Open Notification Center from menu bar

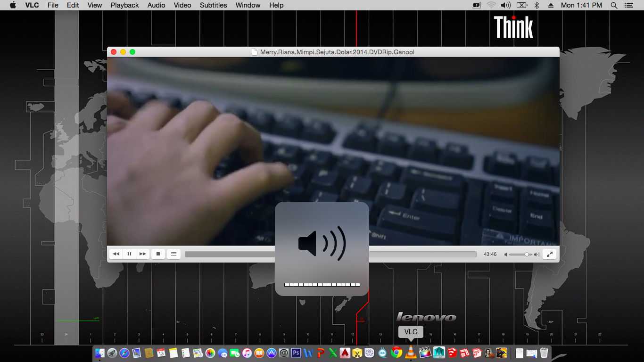point(628,5)
